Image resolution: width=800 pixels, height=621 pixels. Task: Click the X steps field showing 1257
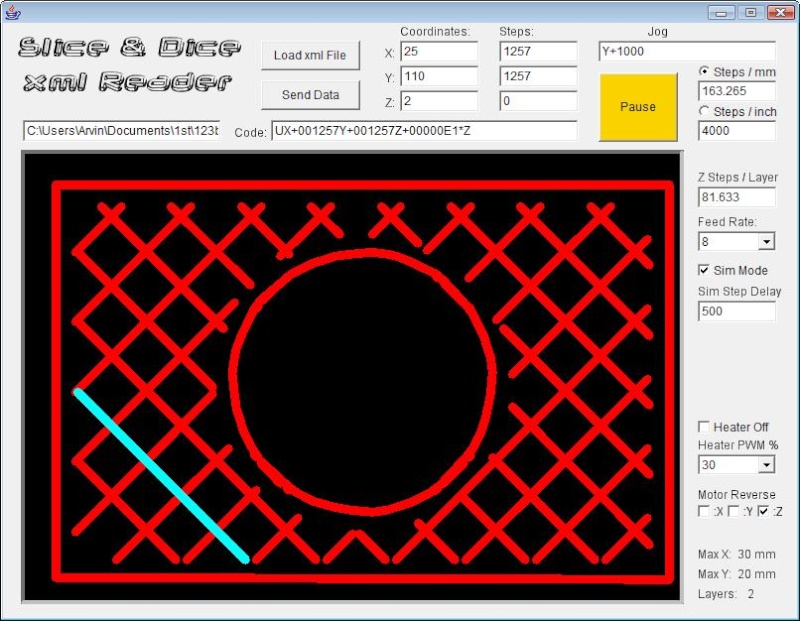[x=538, y=51]
